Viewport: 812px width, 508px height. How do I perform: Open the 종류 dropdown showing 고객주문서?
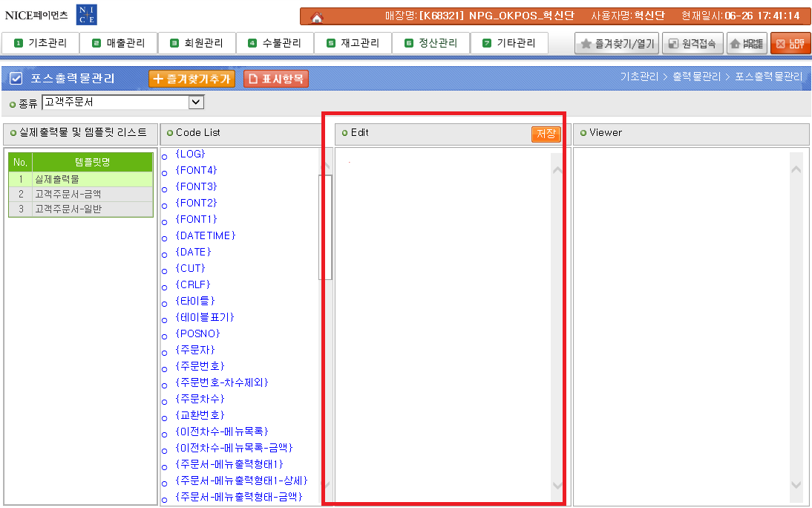(x=122, y=102)
